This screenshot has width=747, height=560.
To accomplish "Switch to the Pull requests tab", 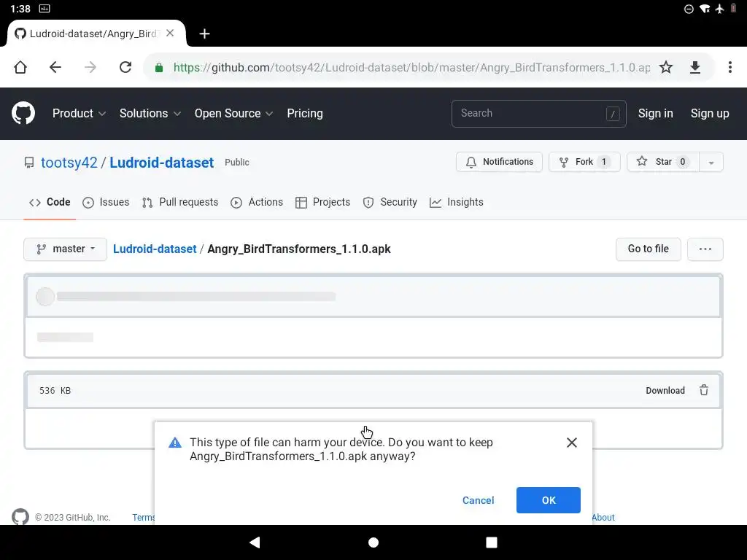I will click(x=180, y=203).
